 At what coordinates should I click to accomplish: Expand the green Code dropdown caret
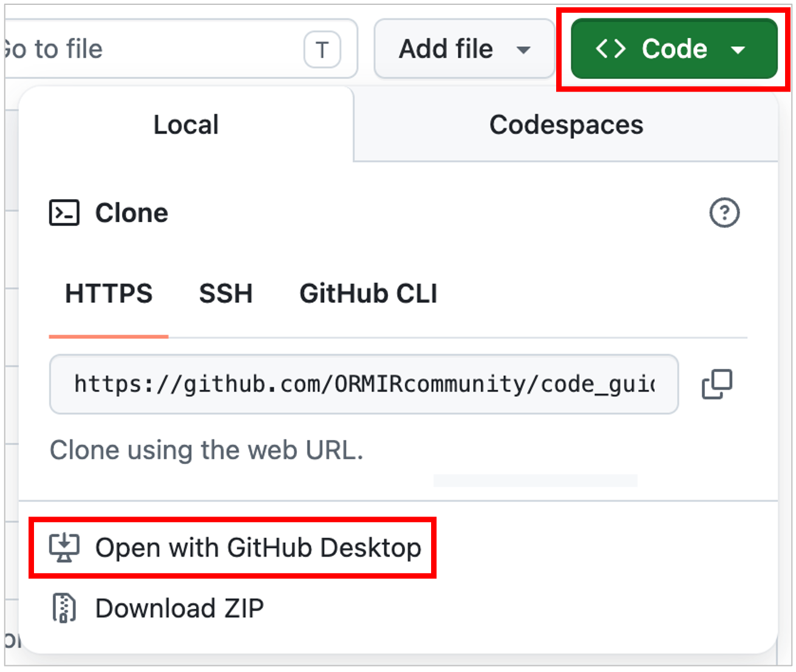coord(738,50)
